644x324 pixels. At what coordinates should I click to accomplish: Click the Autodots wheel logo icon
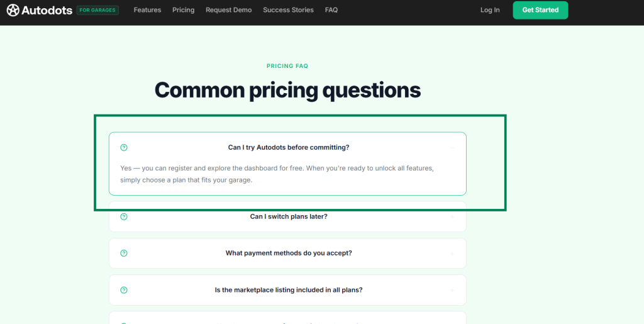13,10
